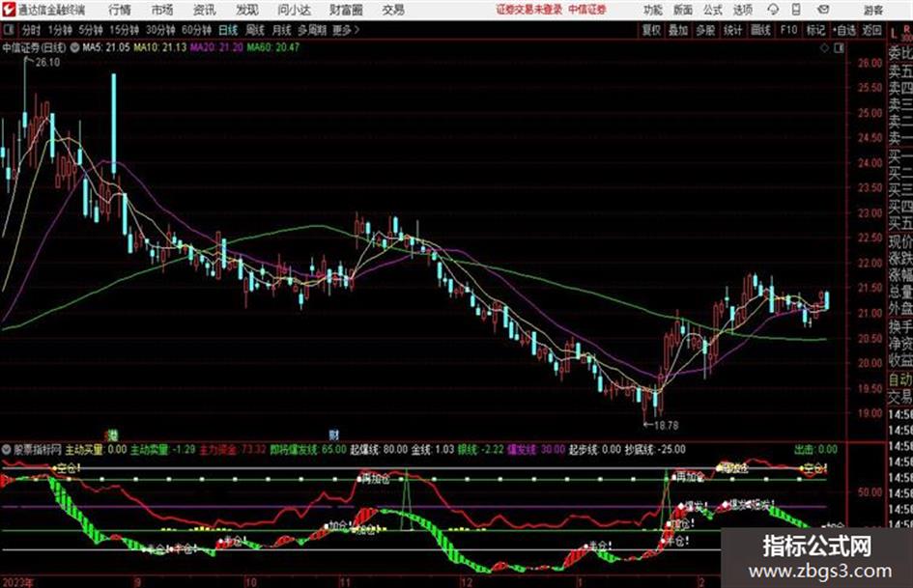Image resolution: width=913 pixels, height=588 pixels.
Task: Click the 画线 drawing toolbar button
Action: tap(760, 30)
